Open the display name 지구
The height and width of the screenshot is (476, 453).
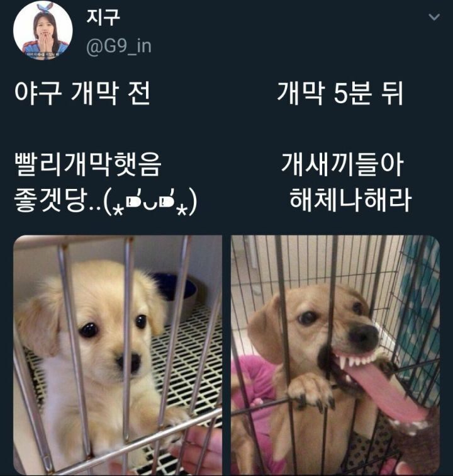coord(103,17)
